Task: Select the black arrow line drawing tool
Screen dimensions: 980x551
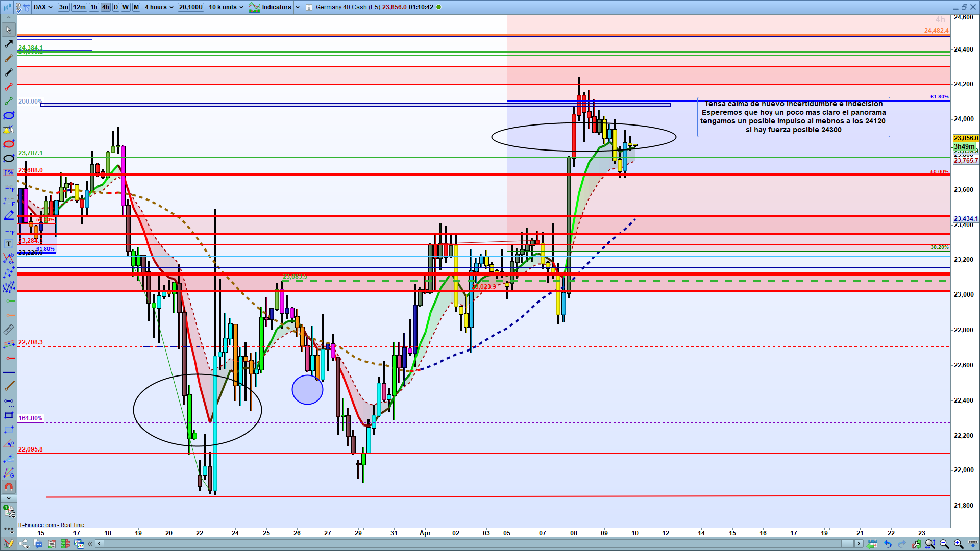Action: tap(9, 44)
